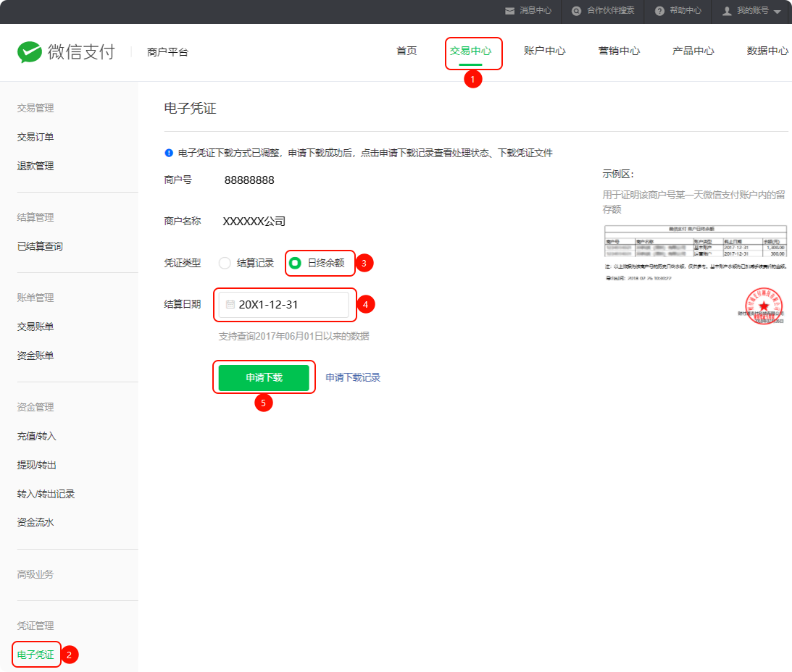792x672 pixels.
Task: Select the 日终余额 radio button
Action: tap(295, 263)
